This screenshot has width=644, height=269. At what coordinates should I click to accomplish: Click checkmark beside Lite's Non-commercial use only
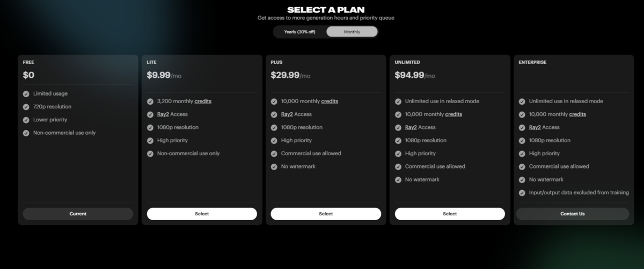[150, 154]
